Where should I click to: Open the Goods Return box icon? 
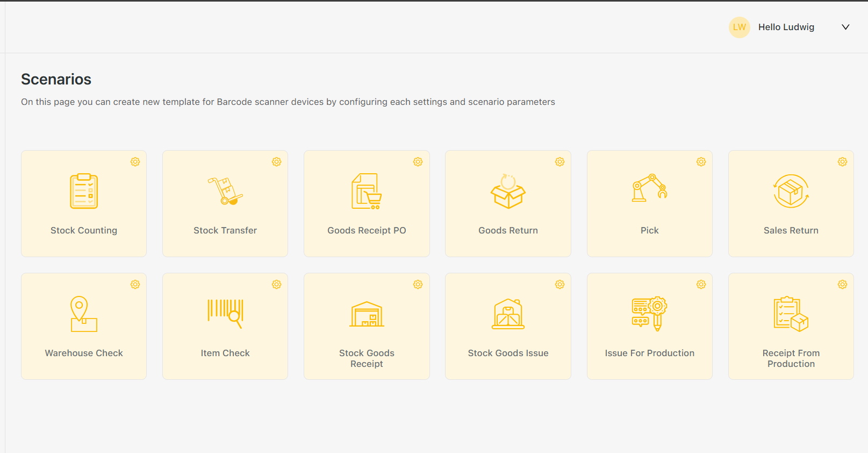[x=508, y=191]
